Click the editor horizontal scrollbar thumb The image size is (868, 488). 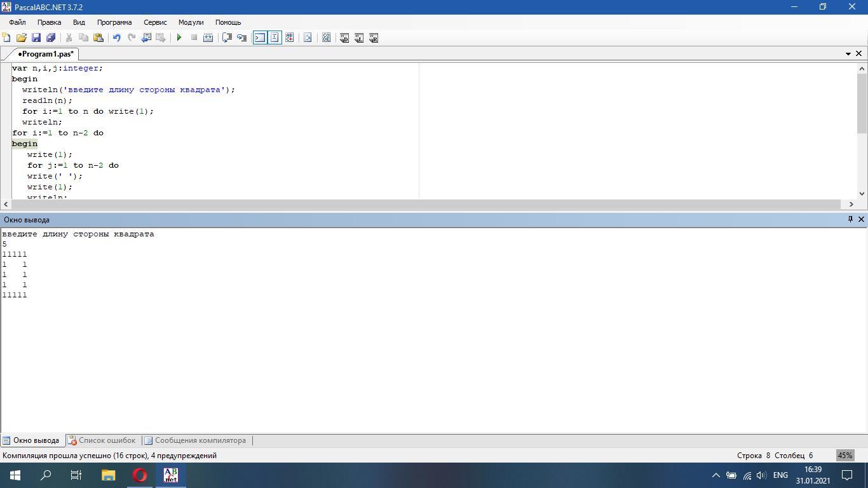[x=426, y=204]
